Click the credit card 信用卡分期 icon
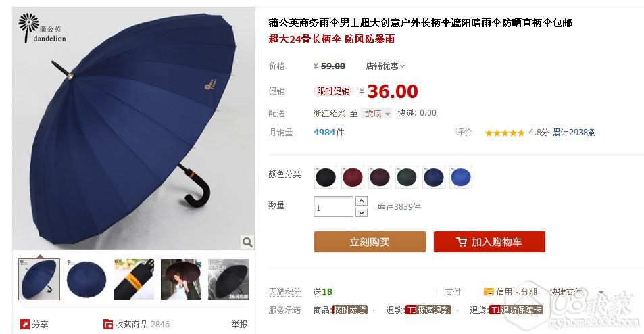644x334 pixels. tap(489, 292)
